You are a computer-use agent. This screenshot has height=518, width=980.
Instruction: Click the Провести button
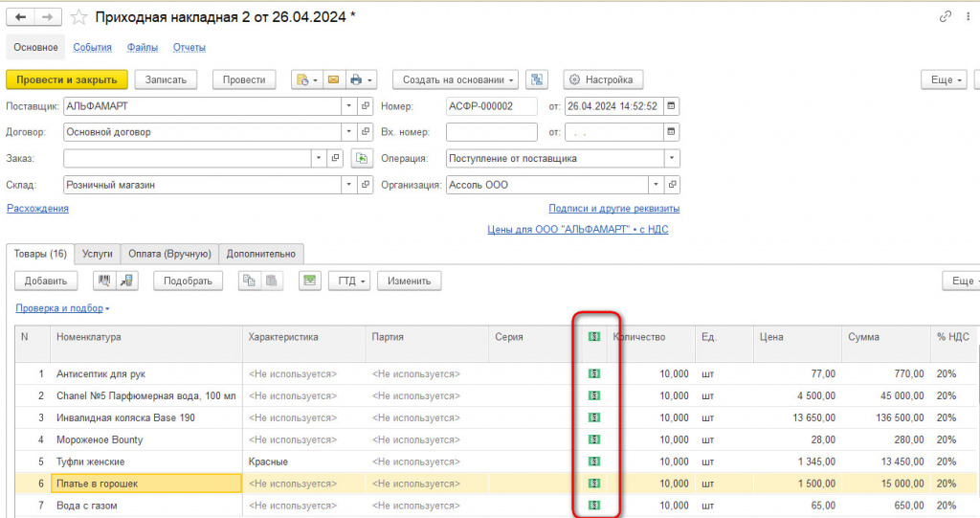tap(244, 79)
